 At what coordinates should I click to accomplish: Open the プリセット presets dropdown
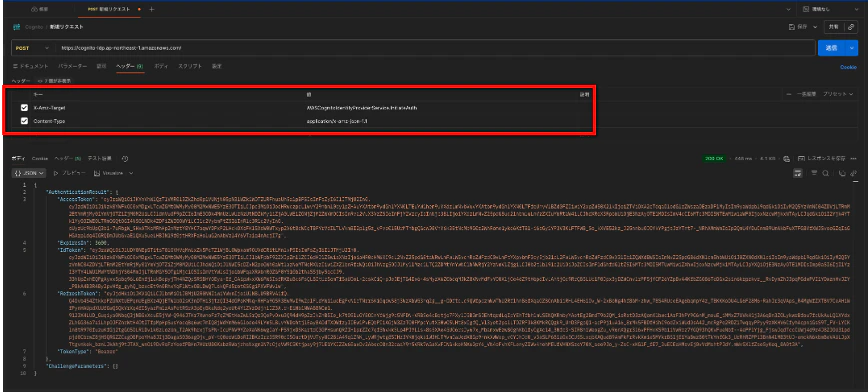(838, 95)
